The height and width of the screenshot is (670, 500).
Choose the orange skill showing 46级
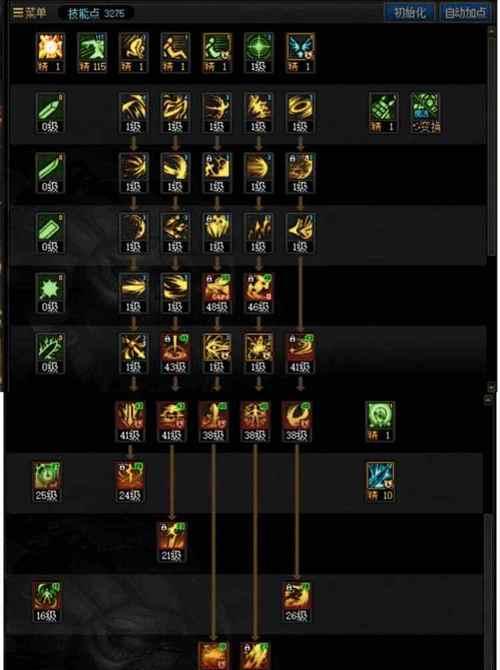tap(258, 293)
